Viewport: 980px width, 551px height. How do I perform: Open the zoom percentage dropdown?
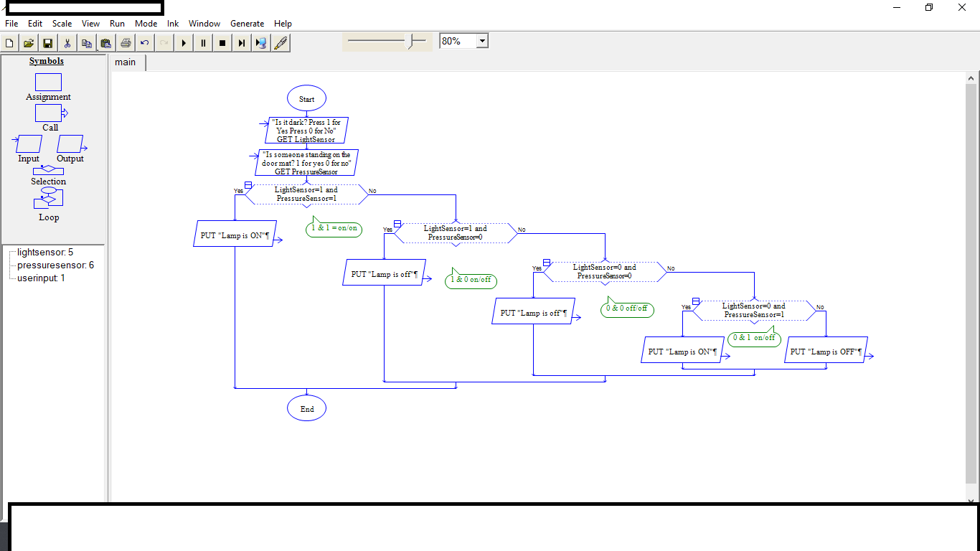click(481, 40)
